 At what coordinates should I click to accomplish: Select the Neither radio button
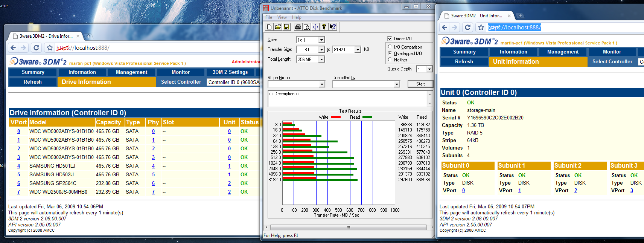[x=390, y=60]
